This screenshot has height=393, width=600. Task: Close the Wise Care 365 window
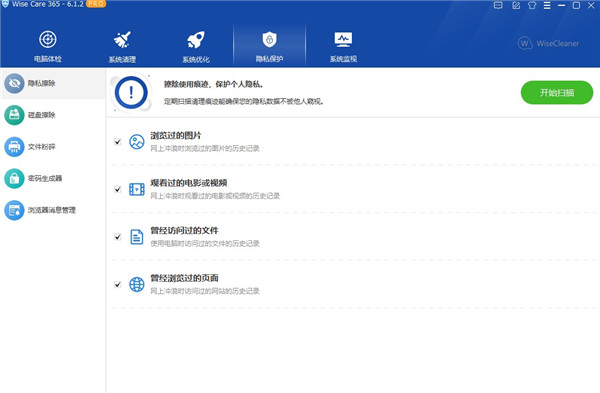pos(591,5)
